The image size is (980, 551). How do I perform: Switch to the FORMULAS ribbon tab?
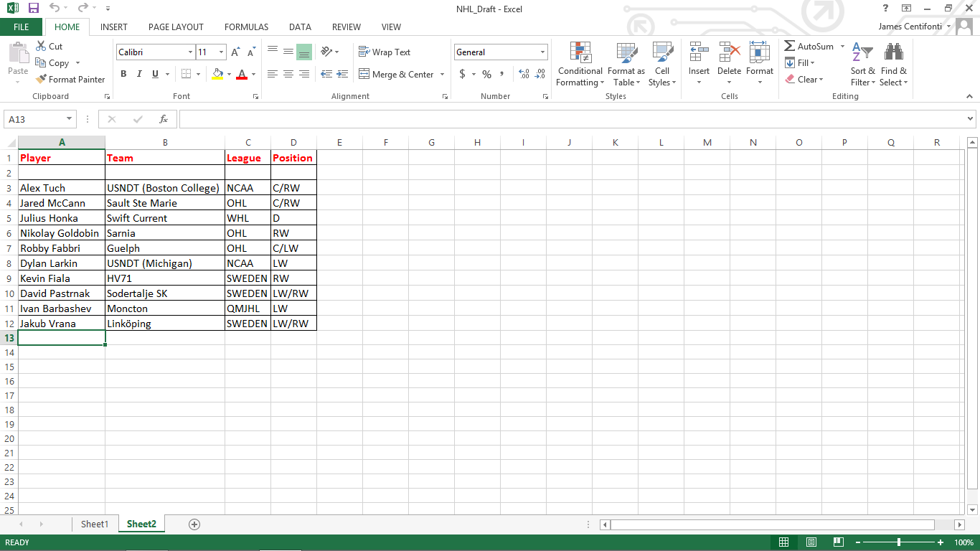click(246, 27)
